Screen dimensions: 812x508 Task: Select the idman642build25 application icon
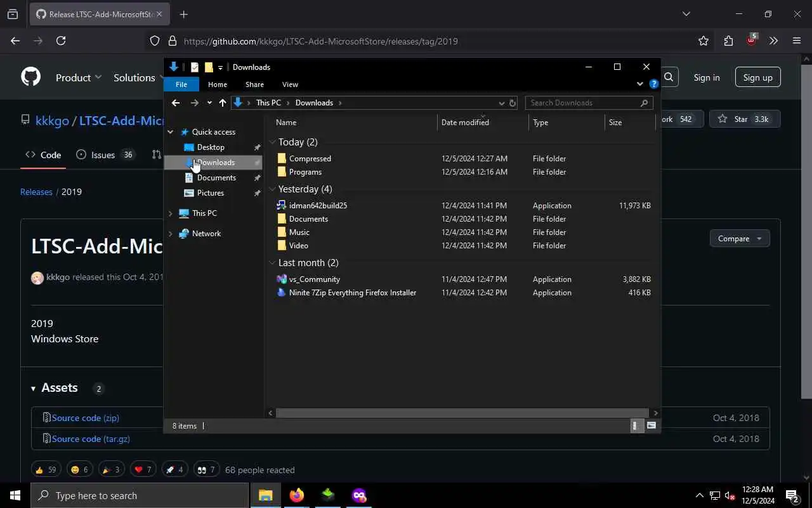(x=282, y=206)
